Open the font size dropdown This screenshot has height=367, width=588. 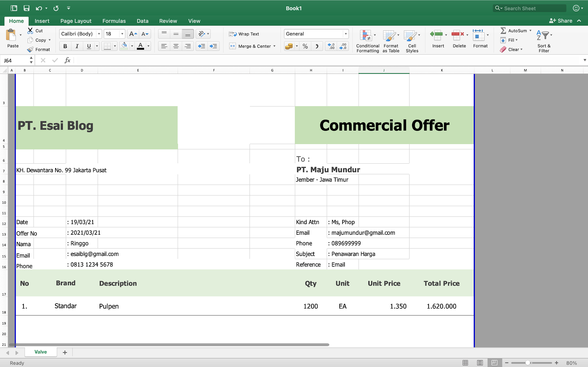coord(122,34)
